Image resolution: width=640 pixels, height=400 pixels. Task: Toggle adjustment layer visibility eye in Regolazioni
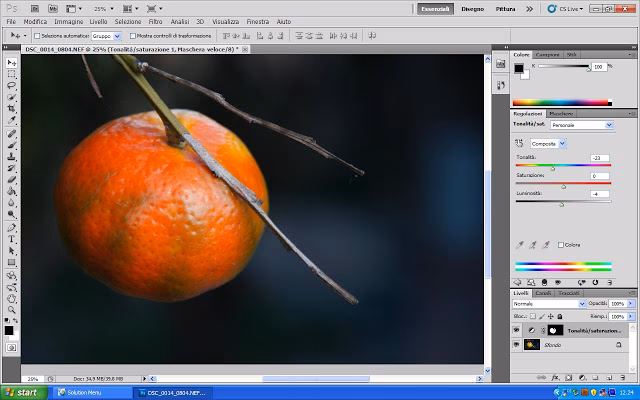(x=558, y=282)
